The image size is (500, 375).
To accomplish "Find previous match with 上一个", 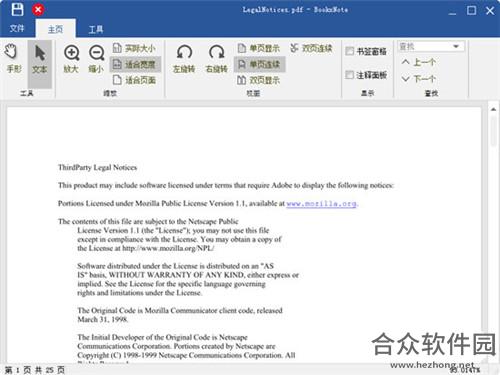I will click(x=419, y=62).
